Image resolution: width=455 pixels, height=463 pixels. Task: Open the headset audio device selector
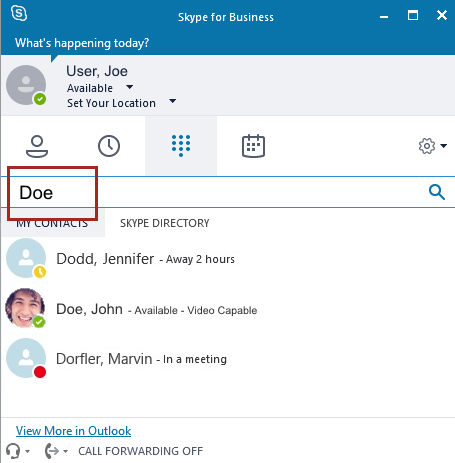point(18,451)
